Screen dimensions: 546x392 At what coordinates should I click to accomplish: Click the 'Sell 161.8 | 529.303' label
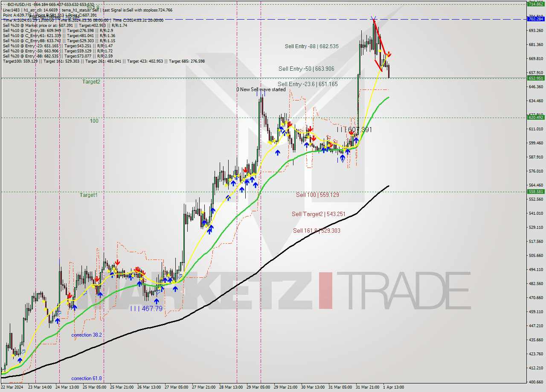317,231
